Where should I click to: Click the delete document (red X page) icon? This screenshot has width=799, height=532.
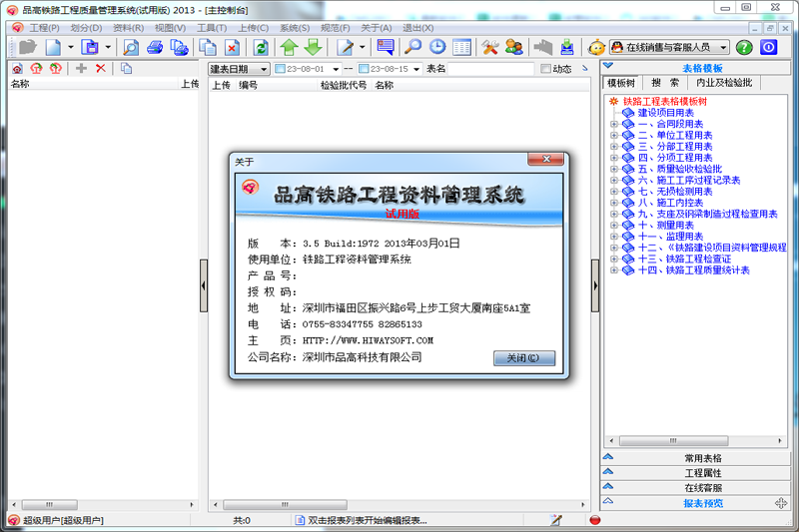coord(232,47)
